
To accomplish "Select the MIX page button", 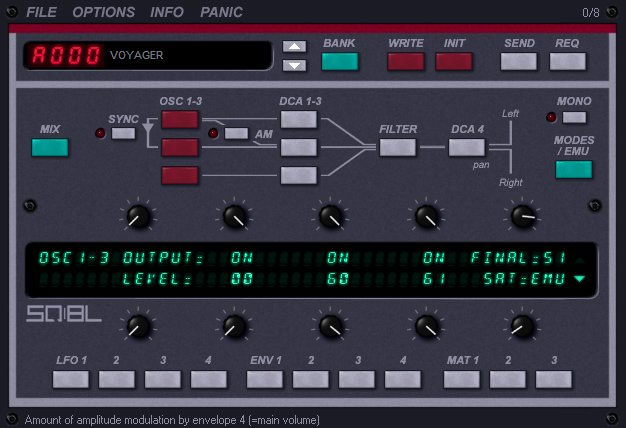I will click(50, 147).
